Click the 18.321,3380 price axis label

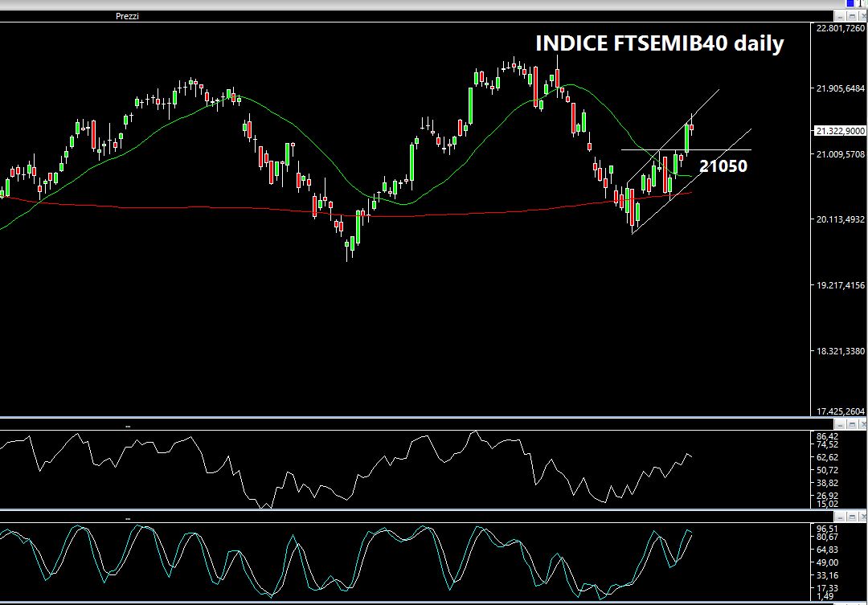coord(841,351)
